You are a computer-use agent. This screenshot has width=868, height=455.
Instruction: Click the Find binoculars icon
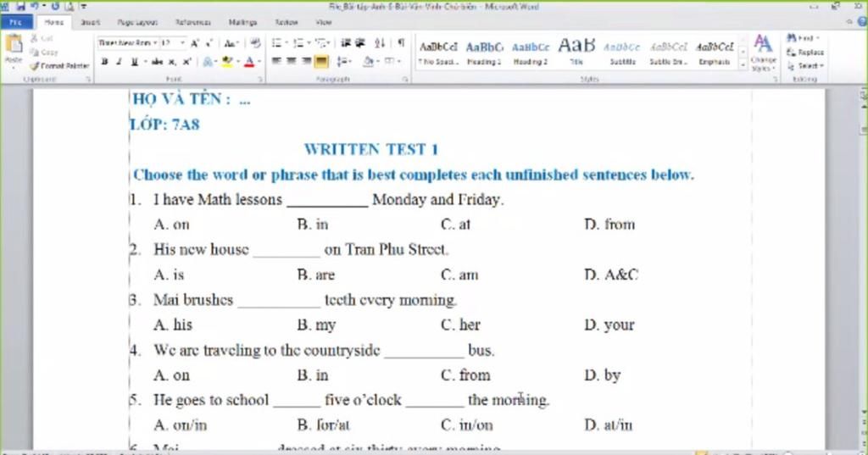tap(793, 38)
